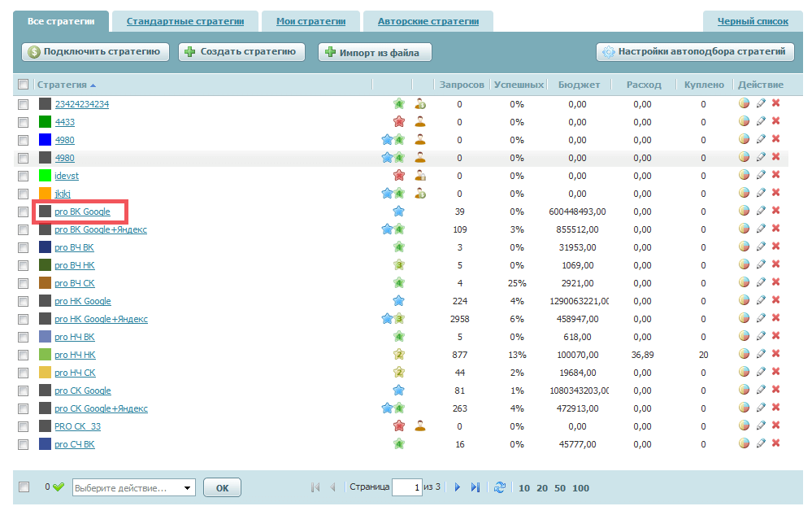Click the orange color swatch for jkjkj
Screen dimensions: 812x515
[x=46, y=194]
